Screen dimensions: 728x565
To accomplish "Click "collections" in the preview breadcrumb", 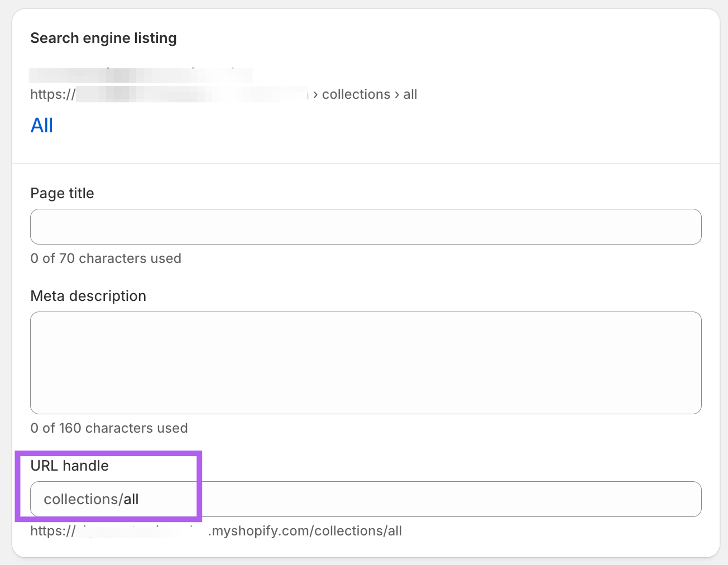I will point(356,94).
